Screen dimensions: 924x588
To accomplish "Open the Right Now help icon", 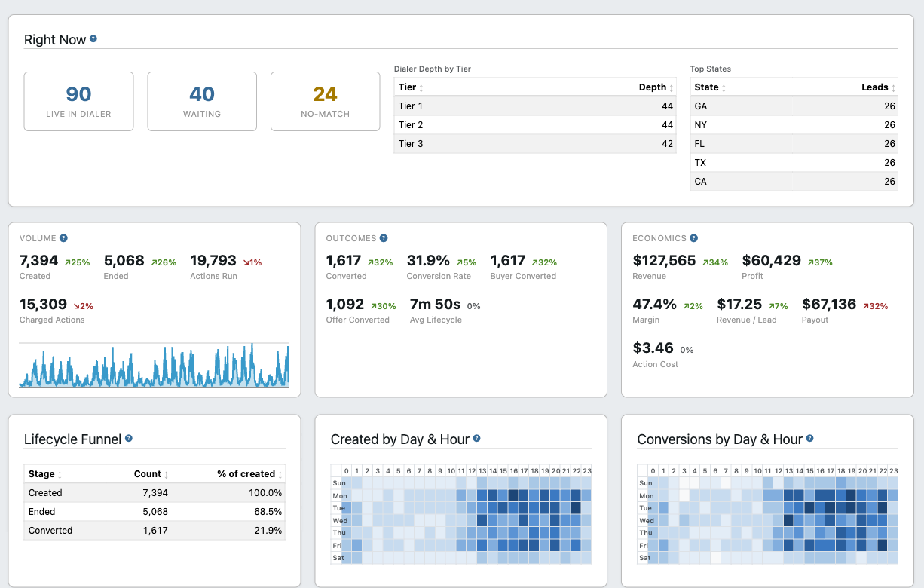I will click(x=93, y=38).
